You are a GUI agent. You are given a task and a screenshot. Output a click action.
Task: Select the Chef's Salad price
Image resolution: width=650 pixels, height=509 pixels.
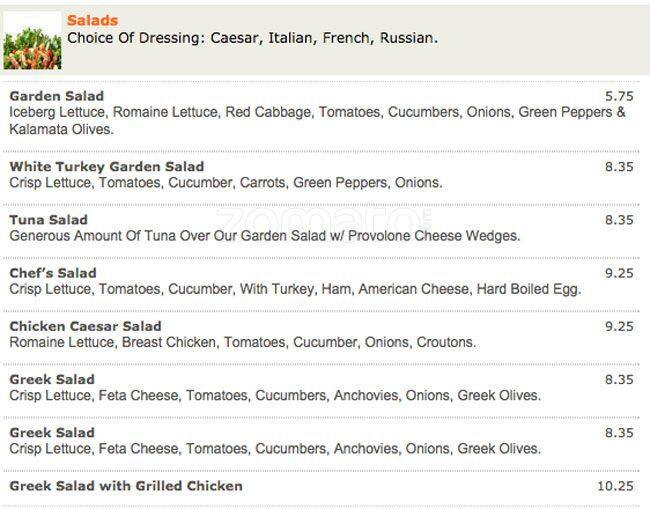pyautogui.click(x=619, y=272)
